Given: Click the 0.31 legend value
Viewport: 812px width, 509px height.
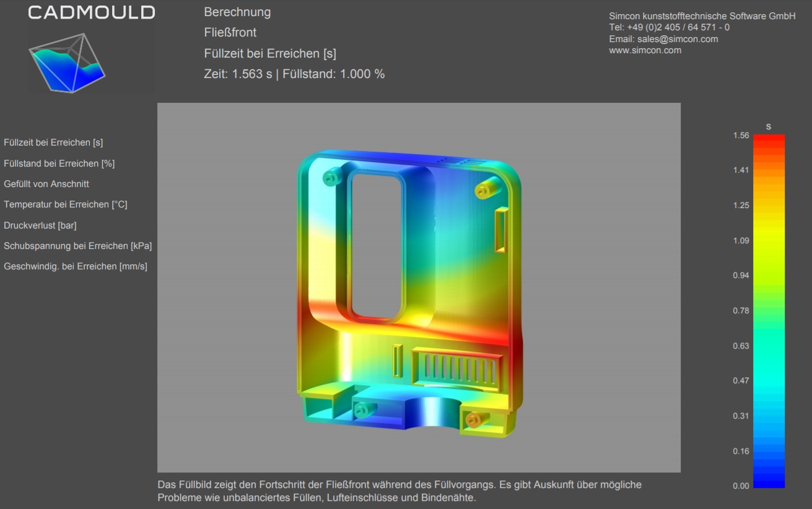Looking at the screenshot, I should click(741, 415).
